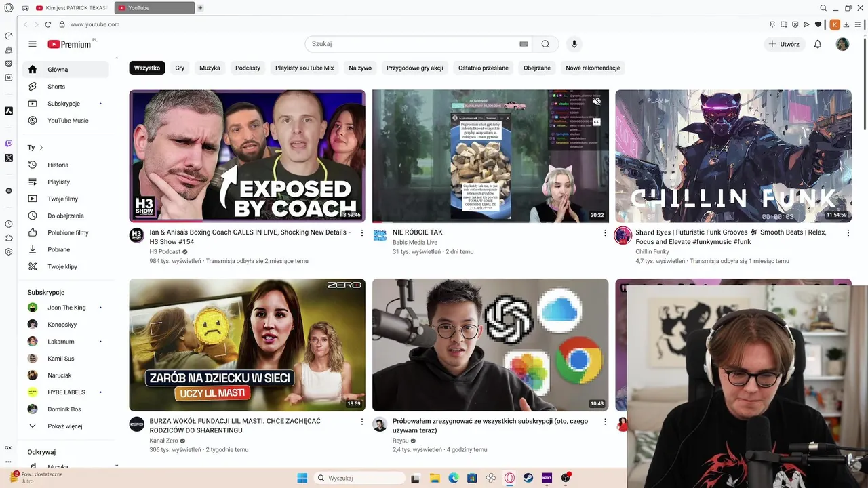Open options menu for H3 Show video
The image size is (868, 488).
coord(362,232)
